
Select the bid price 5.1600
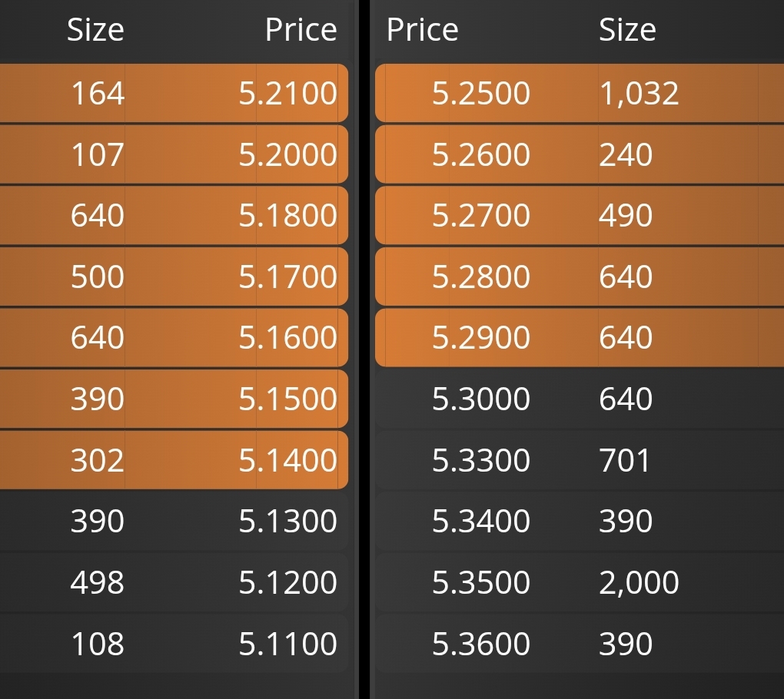288,338
